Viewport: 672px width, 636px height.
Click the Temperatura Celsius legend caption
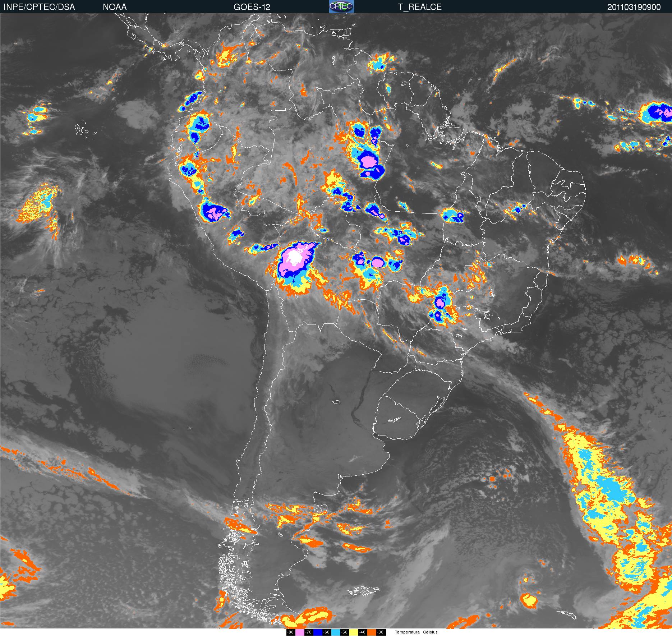point(416,632)
